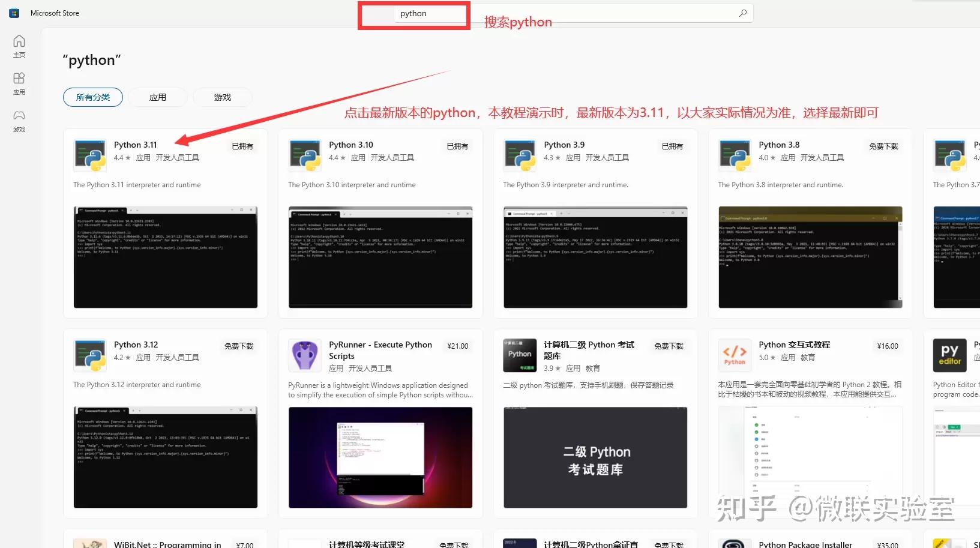Open the Python 3.9 terminal screenshot
This screenshot has width=980, height=548.
595,257
